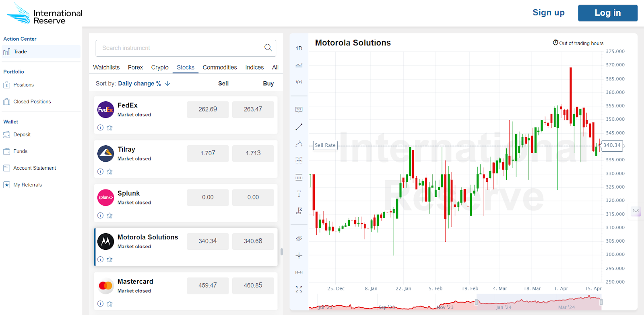Click Tilray sell price 1.707
644x315 pixels.
point(208,153)
